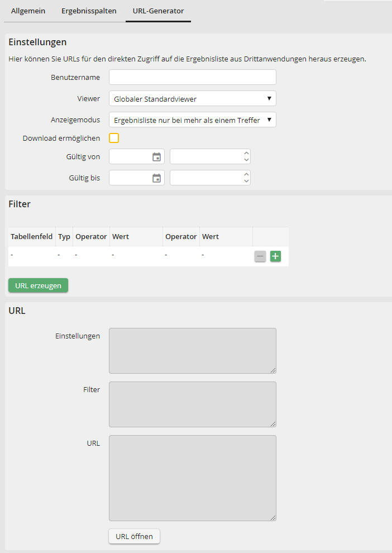Open the Ergebnisspalten tab
This screenshot has height=553, width=392.
point(88,11)
